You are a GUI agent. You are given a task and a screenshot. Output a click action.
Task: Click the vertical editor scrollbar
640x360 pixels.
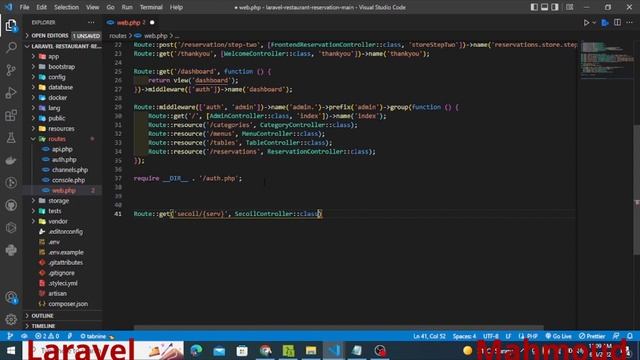pyautogui.click(x=637, y=190)
